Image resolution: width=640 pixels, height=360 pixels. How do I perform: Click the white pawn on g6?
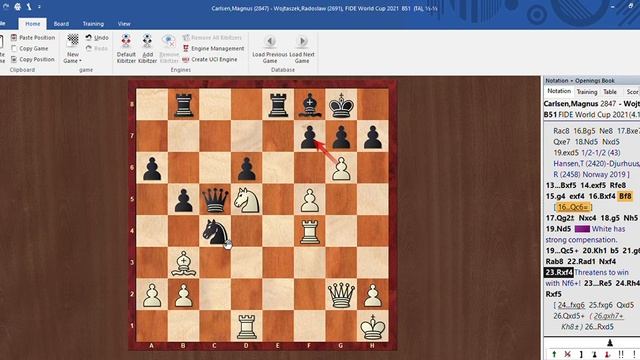tap(341, 168)
